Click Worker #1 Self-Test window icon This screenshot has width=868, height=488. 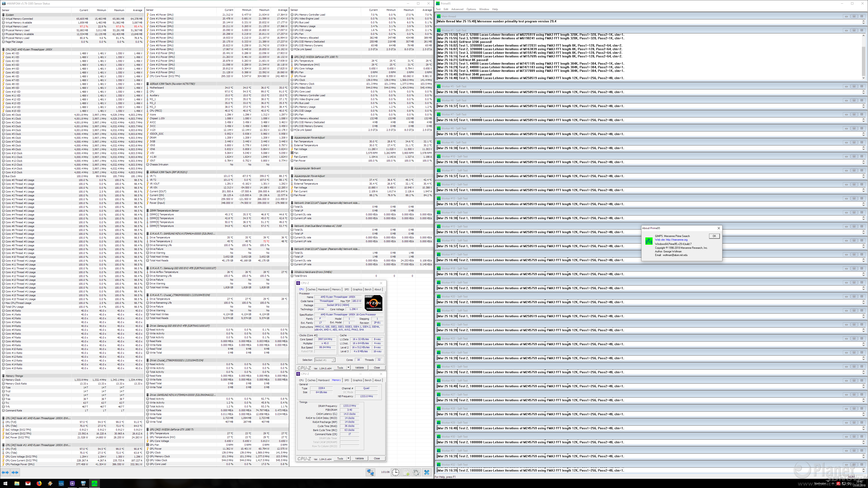(x=439, y=30)
